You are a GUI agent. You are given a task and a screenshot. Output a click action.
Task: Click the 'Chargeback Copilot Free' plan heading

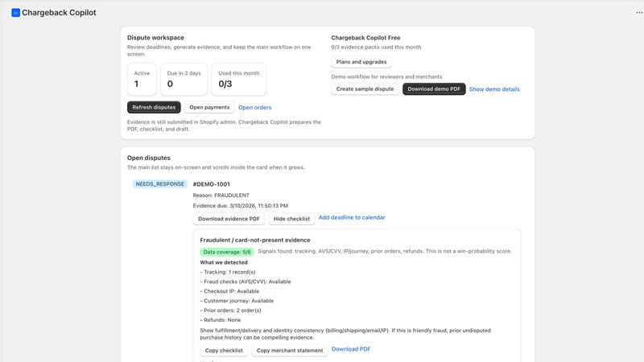coord(365,38)
